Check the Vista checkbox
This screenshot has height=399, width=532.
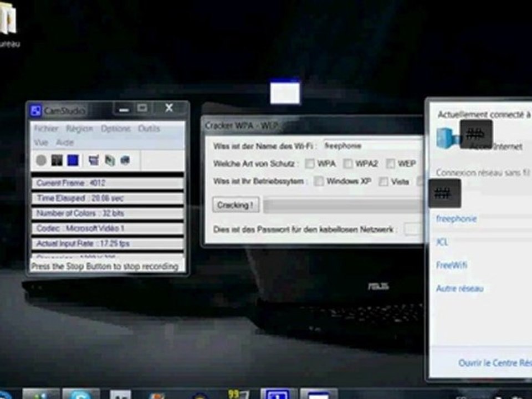click(x=383, y=182)
